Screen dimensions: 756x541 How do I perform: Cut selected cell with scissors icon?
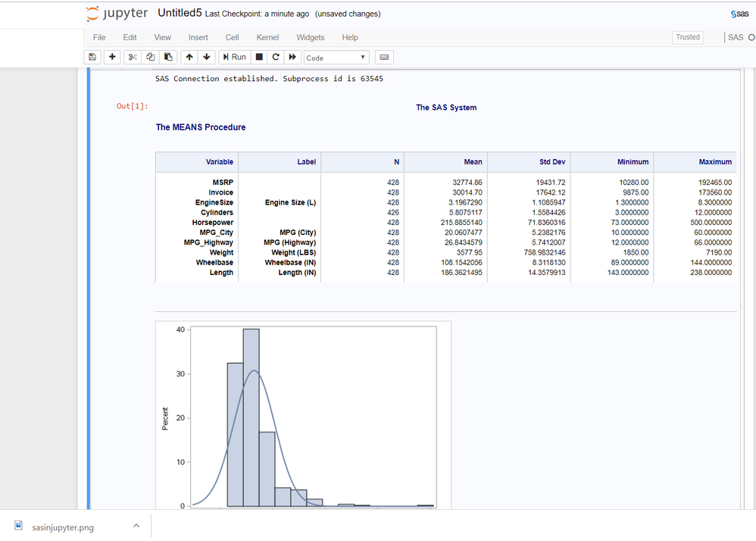click(x=133, y=58)
